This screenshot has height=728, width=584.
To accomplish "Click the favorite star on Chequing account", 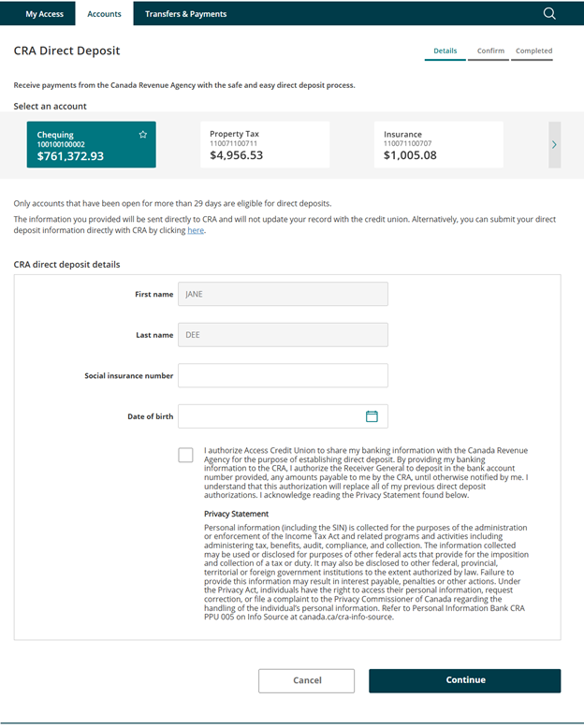I will click(x=143, y=135).
